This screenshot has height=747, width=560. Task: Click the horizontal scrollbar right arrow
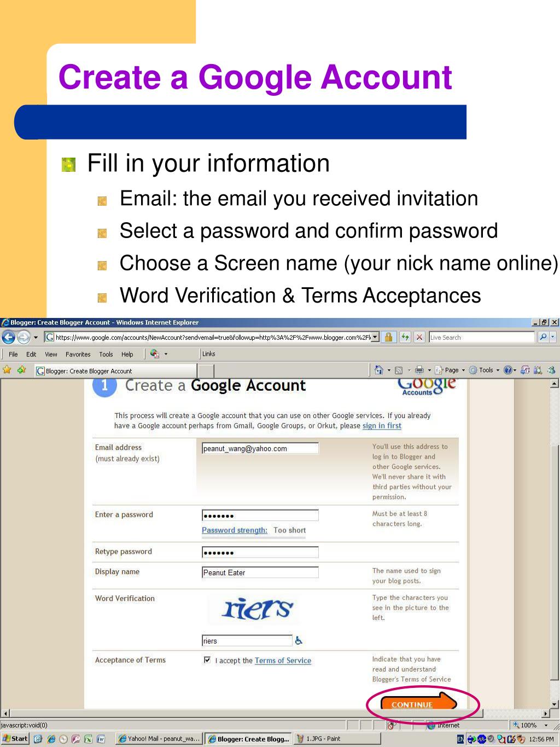pyautogui.click(x=545, y=714)
